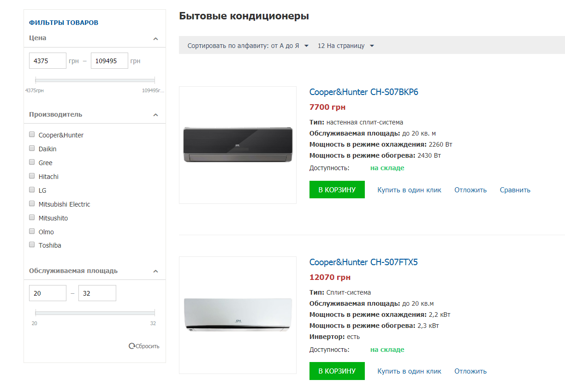The width and height of the screenshot is (565, 392).
Task: Click the ФИЛЬТРЫ ТОВАРОВ heading
Action: [x=64, y=23]
